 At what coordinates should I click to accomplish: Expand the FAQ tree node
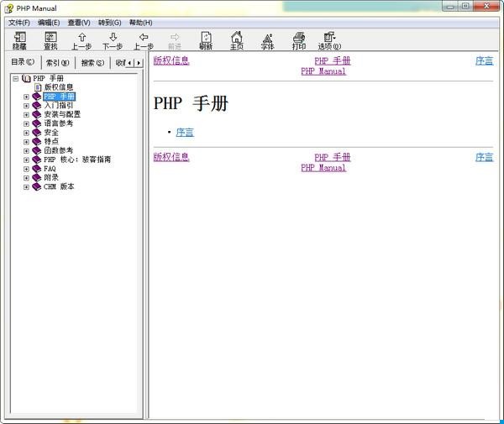coord(26,168)
